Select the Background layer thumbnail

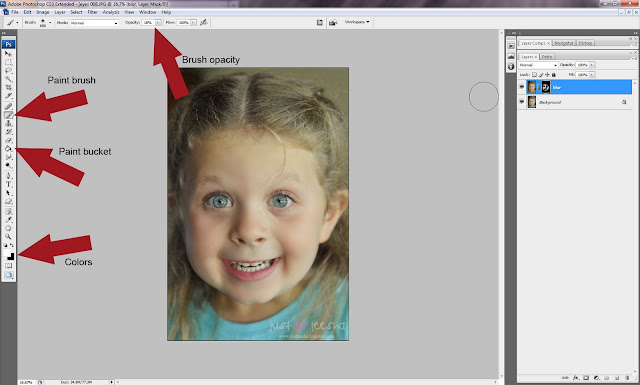[x=532, y=102]
